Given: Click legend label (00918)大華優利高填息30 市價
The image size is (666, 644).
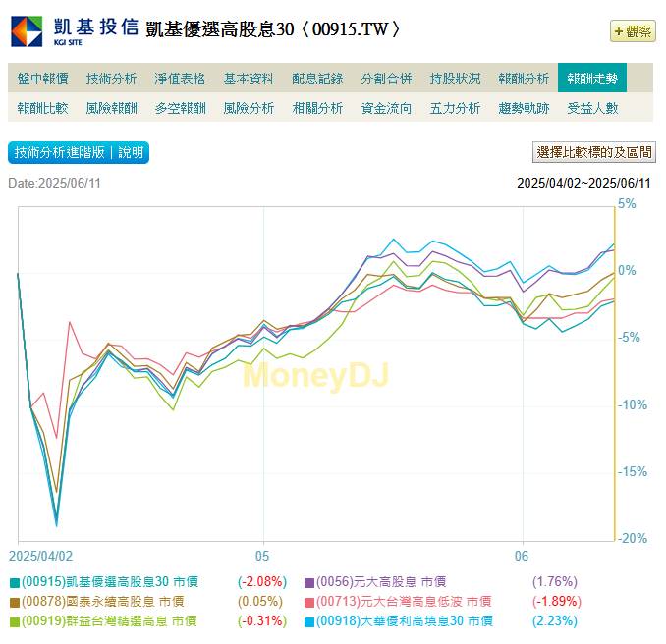Looking at the screenshot, I should click(405, 621).
